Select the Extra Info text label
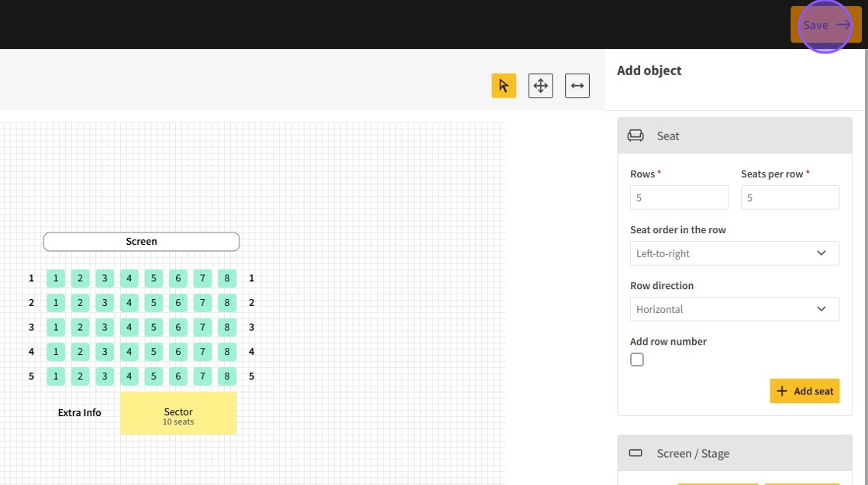This screenshot has height=485, width=868. (80, 413)
